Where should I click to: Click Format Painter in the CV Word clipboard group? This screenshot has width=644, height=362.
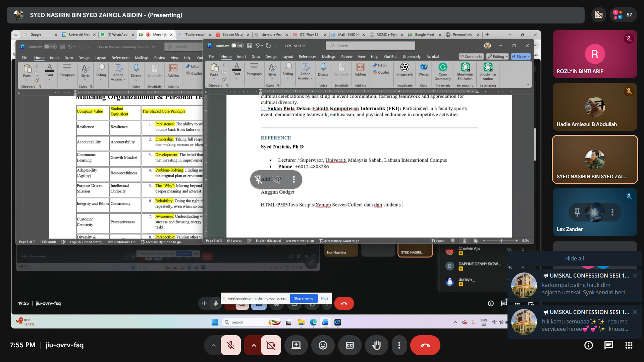(x=224, y=79)
